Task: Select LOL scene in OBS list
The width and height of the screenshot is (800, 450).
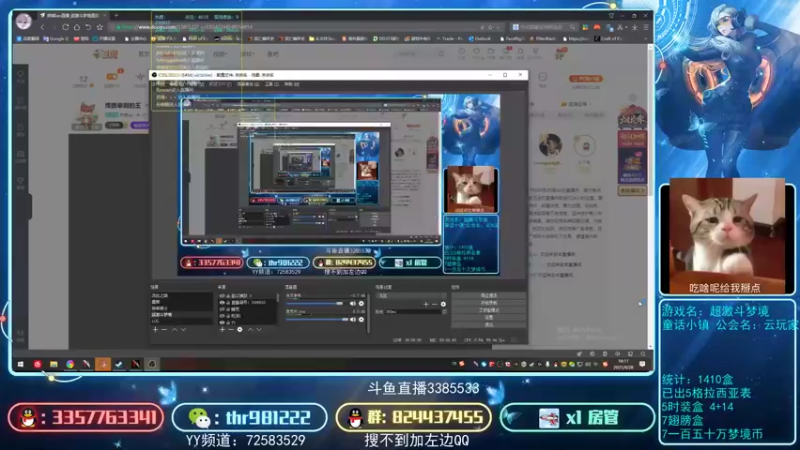Action: 181,321
